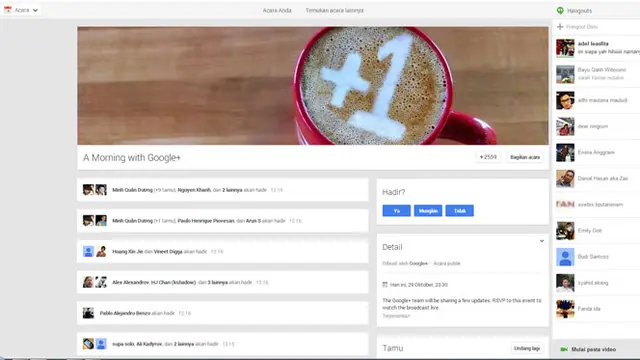Click the calendar icon beside event date

[x=384, y=284]
